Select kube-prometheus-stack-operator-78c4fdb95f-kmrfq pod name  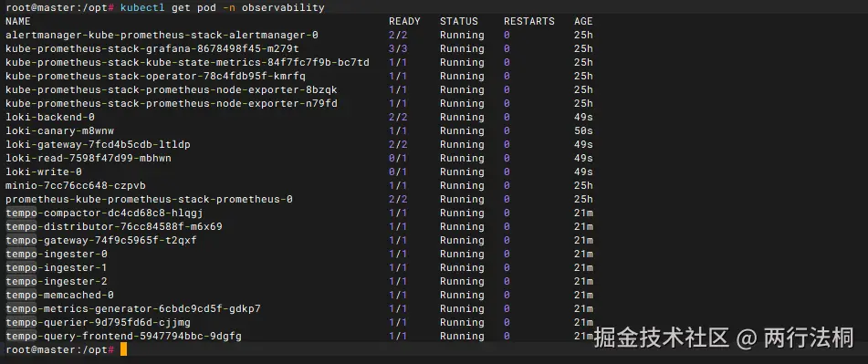coord(155,76)
